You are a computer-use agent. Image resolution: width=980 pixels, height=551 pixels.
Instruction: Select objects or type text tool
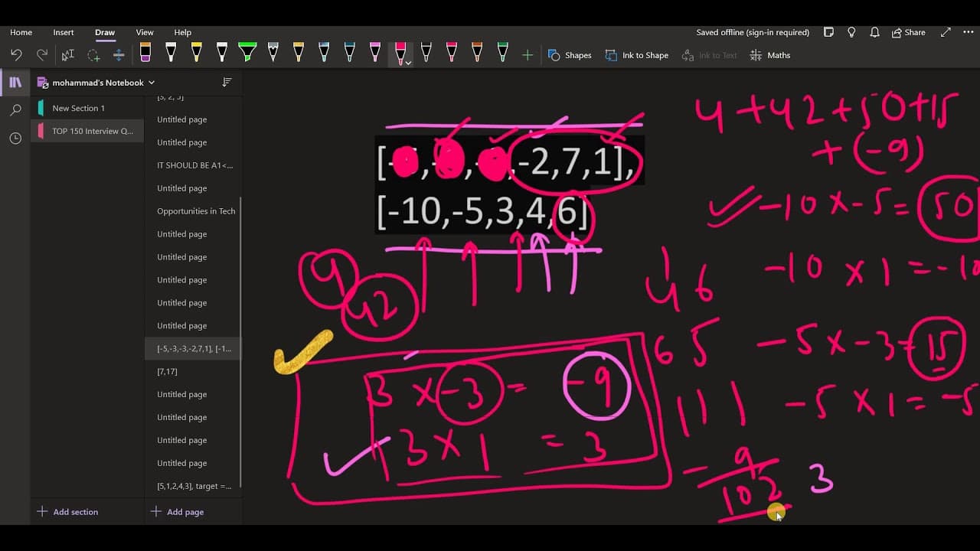pyautogui.click(x=68, y=55)
